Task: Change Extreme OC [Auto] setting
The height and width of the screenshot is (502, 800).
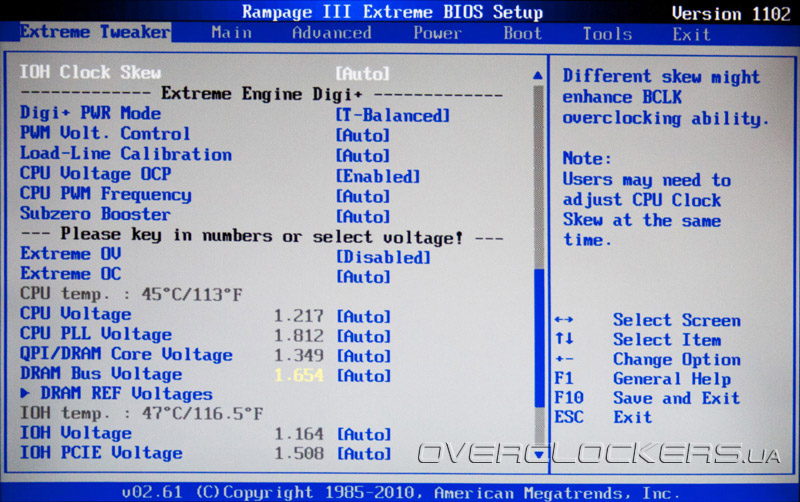Action: (363, 277)
